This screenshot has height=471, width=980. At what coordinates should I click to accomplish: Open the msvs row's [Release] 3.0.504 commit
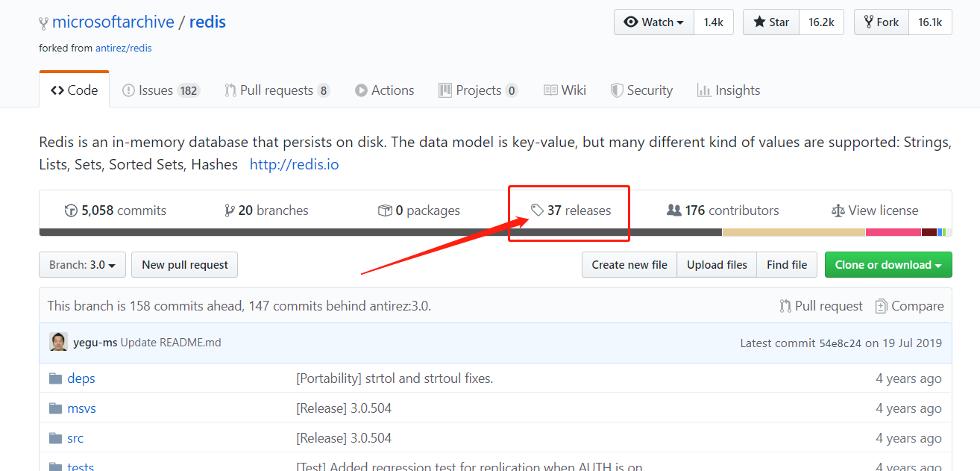pos(344,408)
